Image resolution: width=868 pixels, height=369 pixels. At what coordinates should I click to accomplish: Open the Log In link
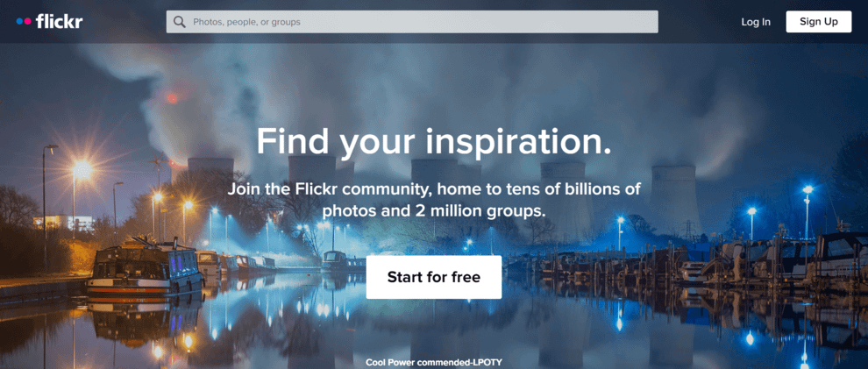(756, 22)
